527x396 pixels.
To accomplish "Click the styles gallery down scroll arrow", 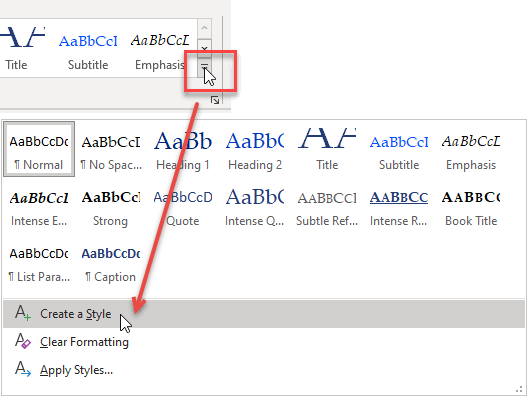I will pos(204,48).
